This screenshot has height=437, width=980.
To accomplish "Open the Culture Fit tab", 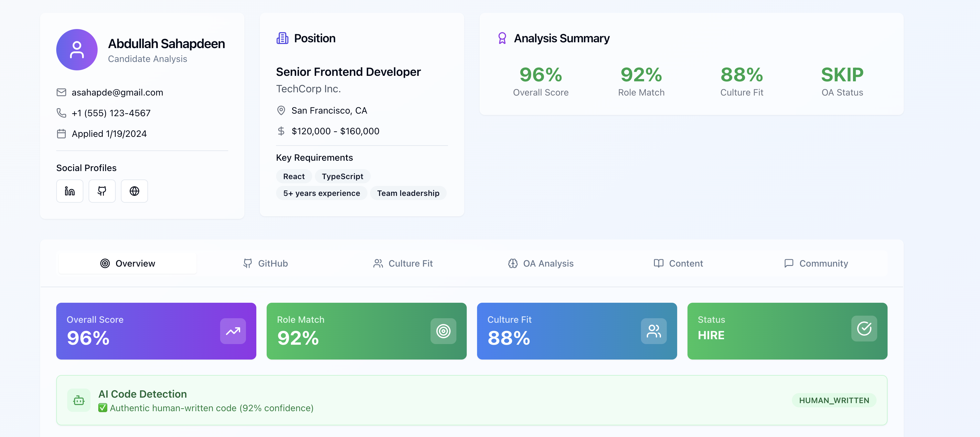I will 403,263.
